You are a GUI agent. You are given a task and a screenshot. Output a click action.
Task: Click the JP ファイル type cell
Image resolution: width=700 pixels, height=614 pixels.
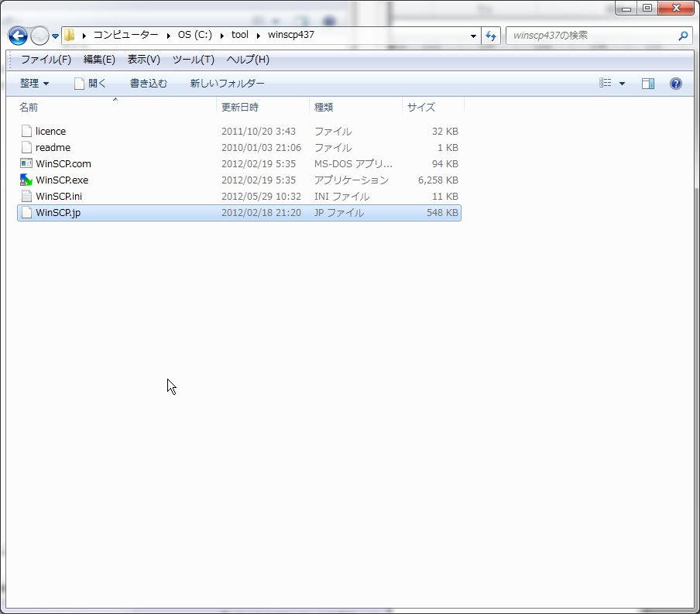(339, 213)
